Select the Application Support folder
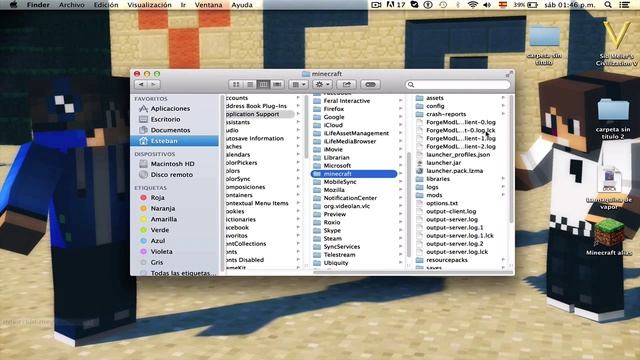 click(260, 114)
